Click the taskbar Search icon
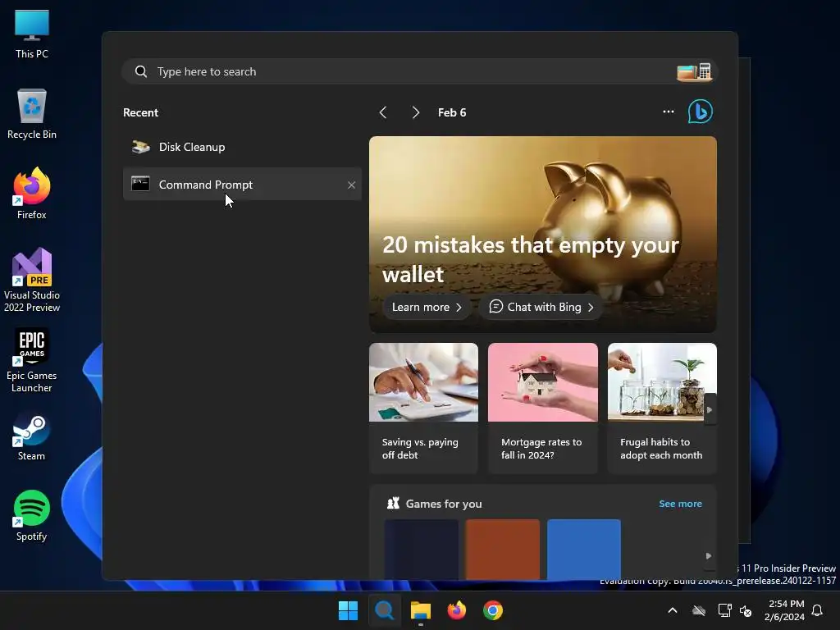 (384, 610)
